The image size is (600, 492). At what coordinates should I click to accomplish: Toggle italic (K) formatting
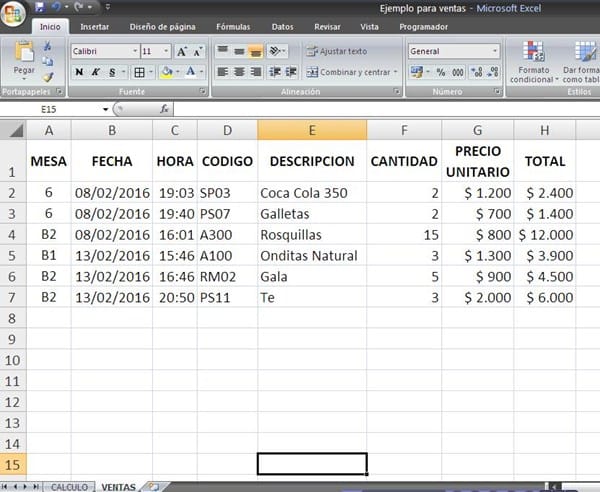point(96,72)
